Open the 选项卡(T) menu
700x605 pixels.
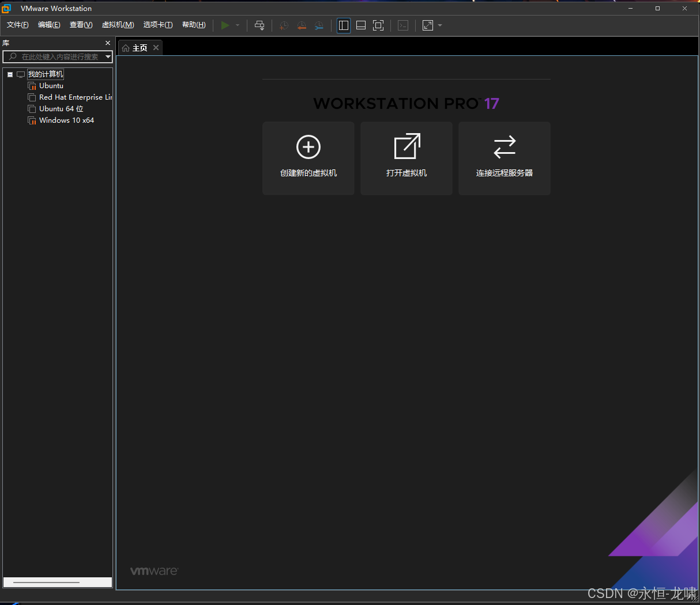pos(158,25)
